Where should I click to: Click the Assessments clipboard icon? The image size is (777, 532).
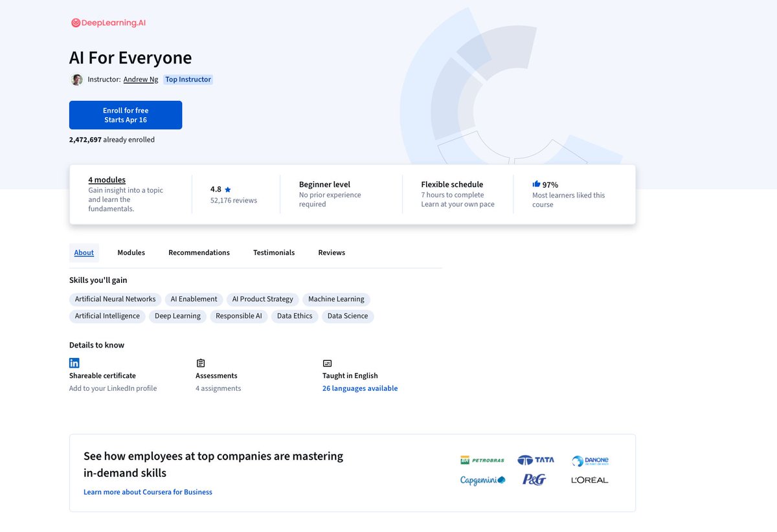(x=201, y=363)
